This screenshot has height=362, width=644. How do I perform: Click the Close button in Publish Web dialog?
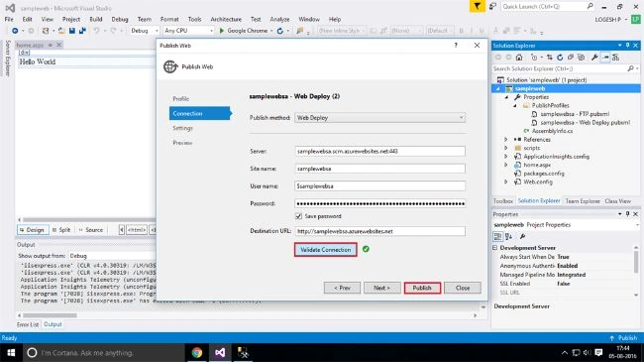tap(463, 288)
